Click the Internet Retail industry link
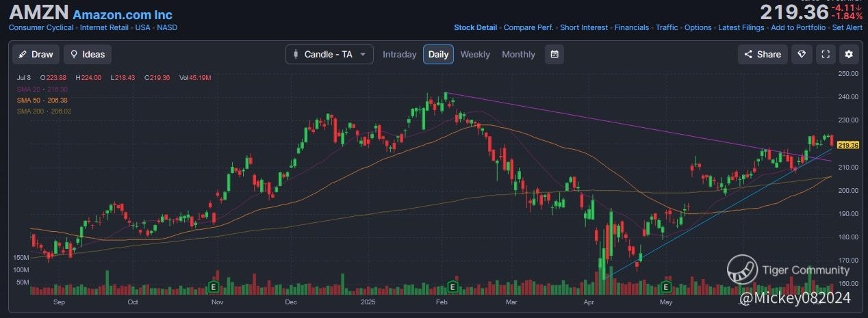868x318 pixels. (104, 28)
